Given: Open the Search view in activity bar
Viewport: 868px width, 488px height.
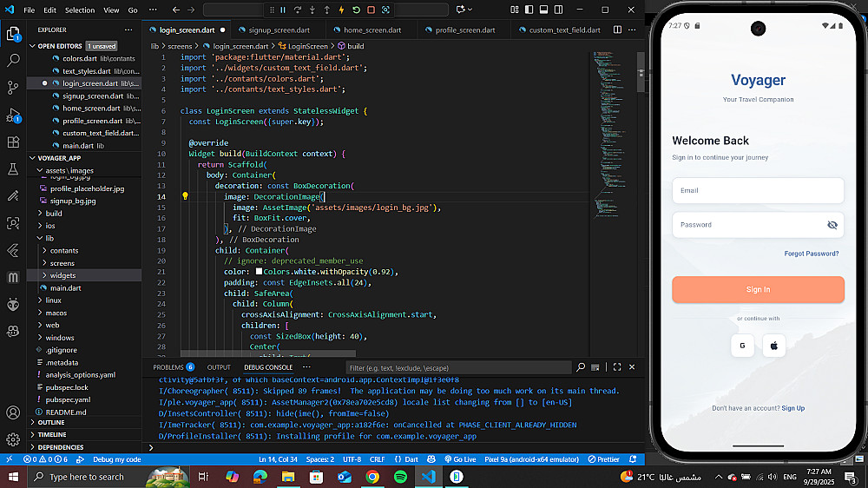Looking at the screenshot, I should coord(13,61).
